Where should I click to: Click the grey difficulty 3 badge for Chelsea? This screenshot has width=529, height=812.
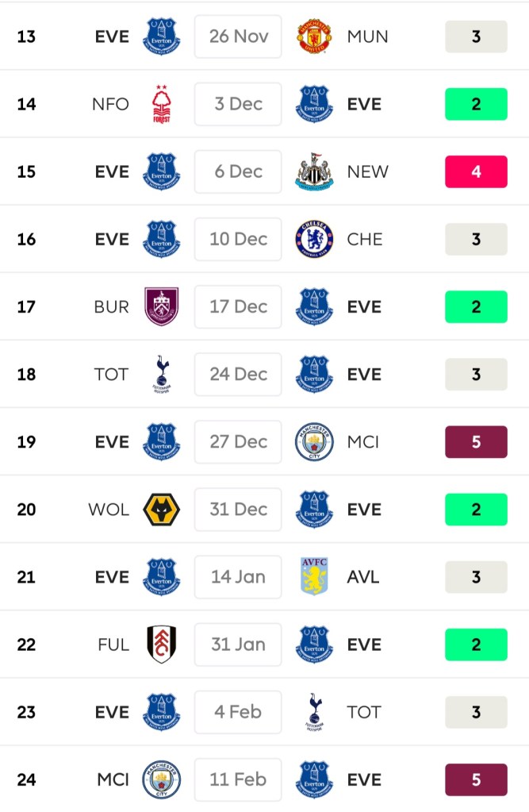tap(476, 239)
